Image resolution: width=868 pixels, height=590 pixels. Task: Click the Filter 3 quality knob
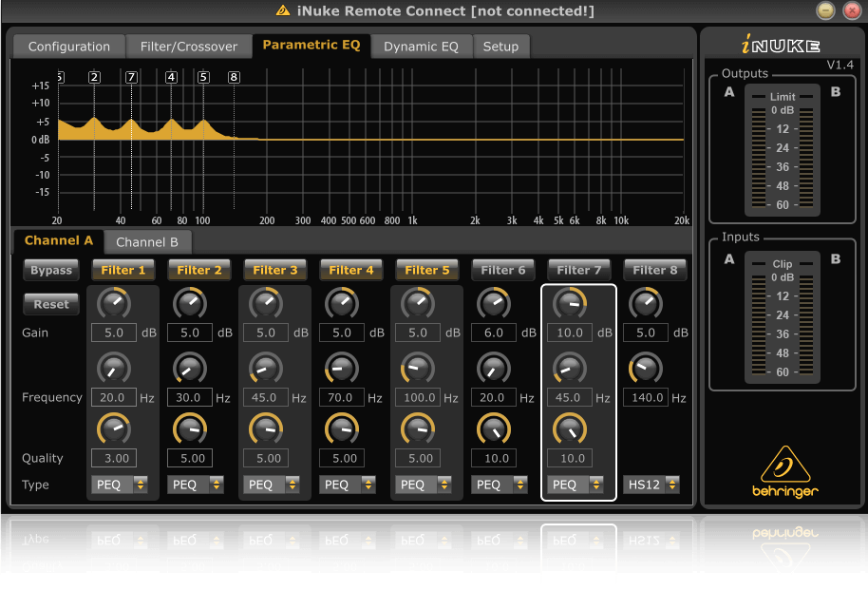[x=266, y=429]
